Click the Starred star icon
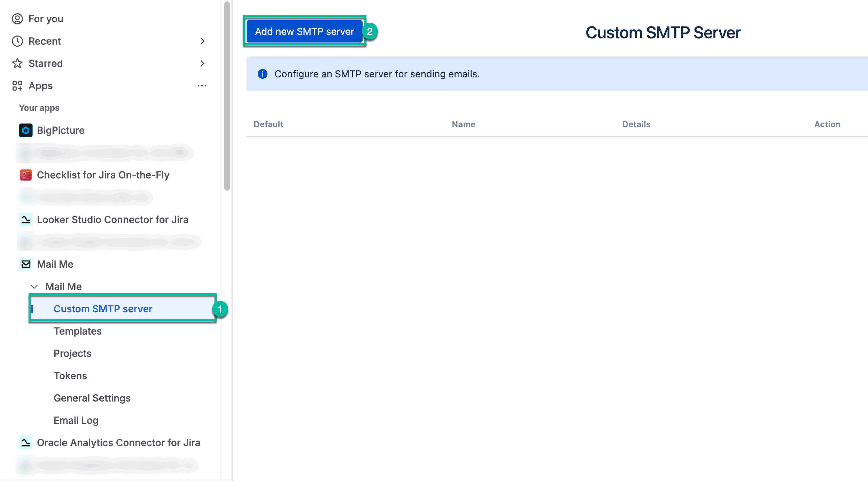The height and width of the screenshot is (481, 868). click(x=17, y=63)
